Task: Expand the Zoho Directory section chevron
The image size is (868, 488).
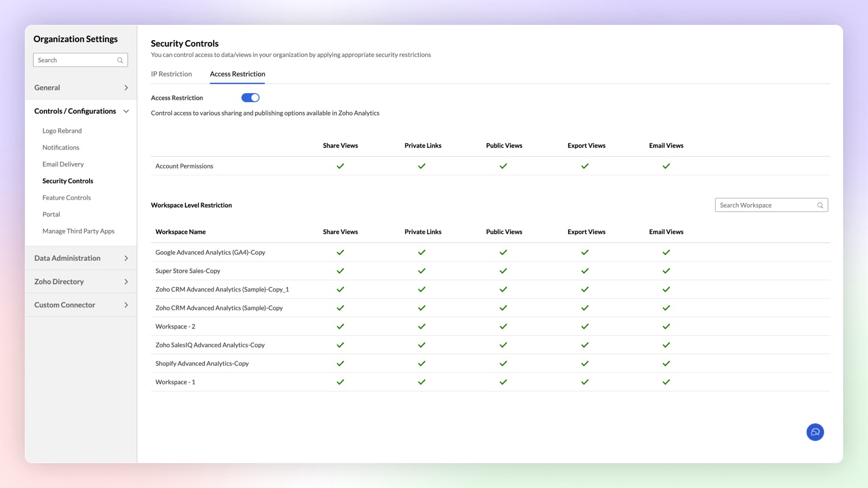Action: click(x=126, y=281)
